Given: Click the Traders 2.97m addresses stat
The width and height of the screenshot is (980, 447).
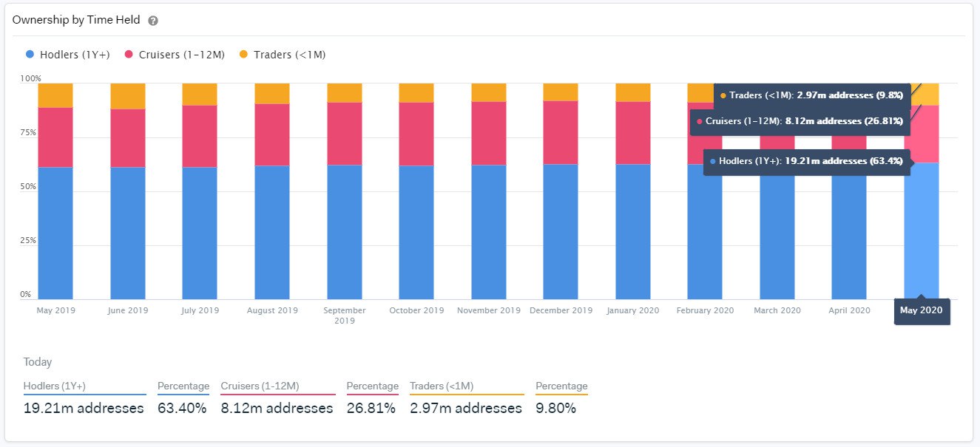Looking at the screenshot, I should [466, 408].
